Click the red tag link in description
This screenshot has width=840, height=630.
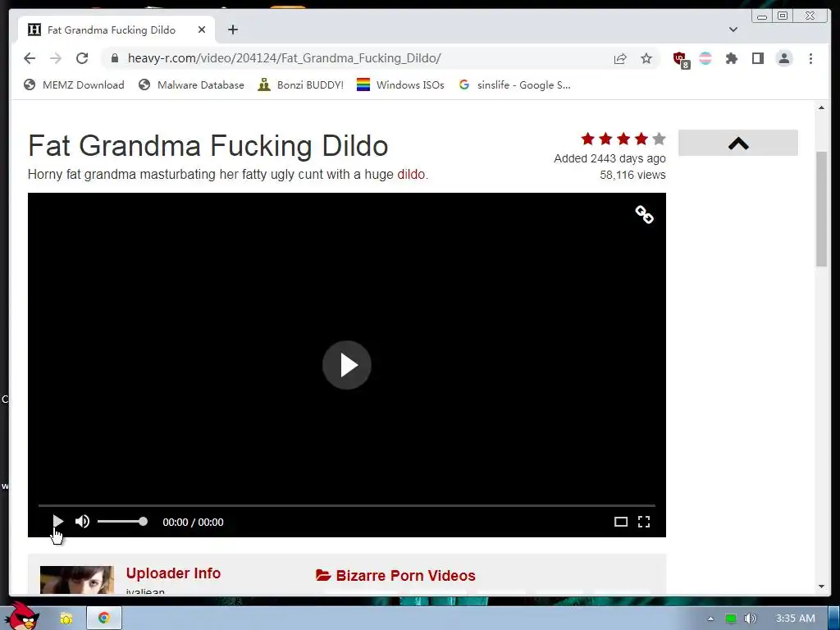(411, 174)
